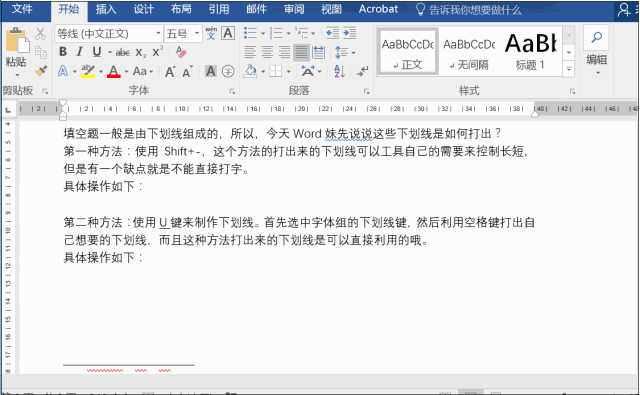The height and width of the screenshot is (395, 640).
Task: Open the 文件 menu tab
Action: (22, 9)
